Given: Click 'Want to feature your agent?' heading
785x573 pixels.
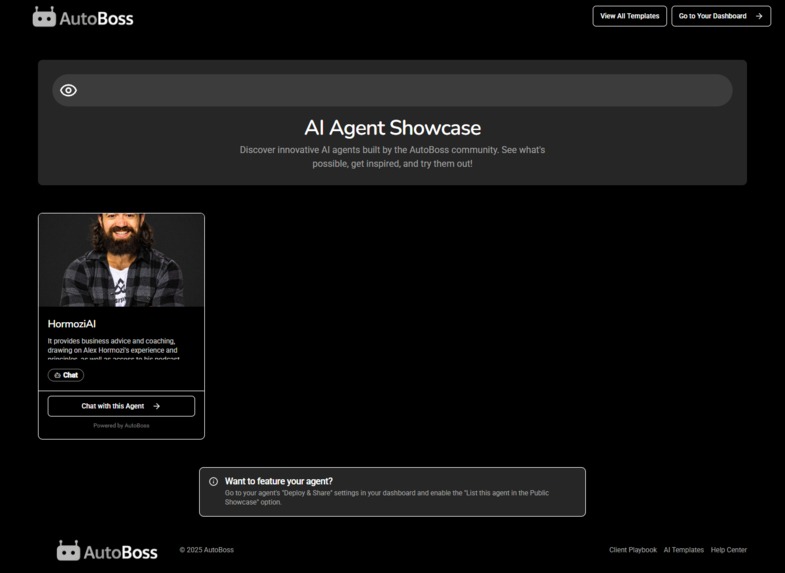Looking at the screenshot, I should coord(278,481).
